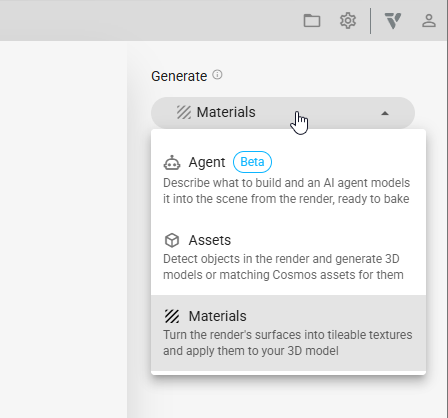This screenshot has width=448, height=418.
Task: Open the project folder icon
Action: pos(312,21)
